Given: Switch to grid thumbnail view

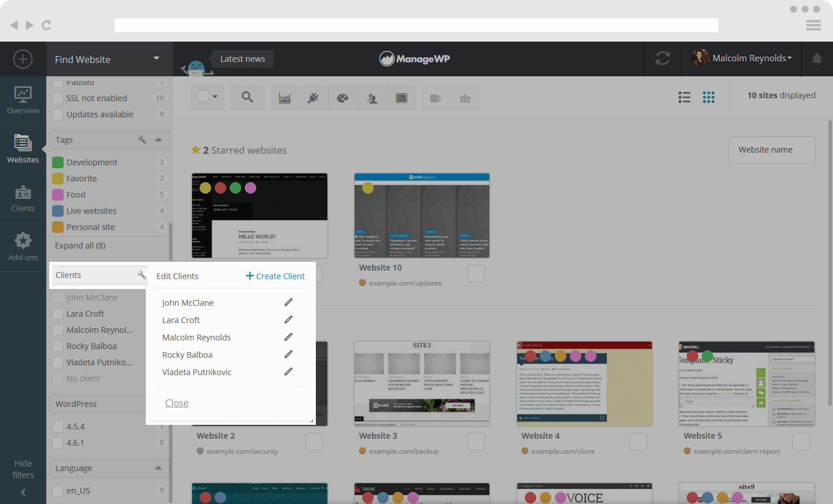Looking at the screenshot, I should [x=709, y=97].
